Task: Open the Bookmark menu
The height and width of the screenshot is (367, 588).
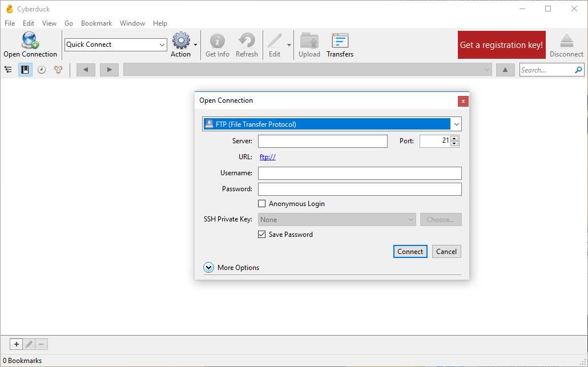Action: point(96,23)
